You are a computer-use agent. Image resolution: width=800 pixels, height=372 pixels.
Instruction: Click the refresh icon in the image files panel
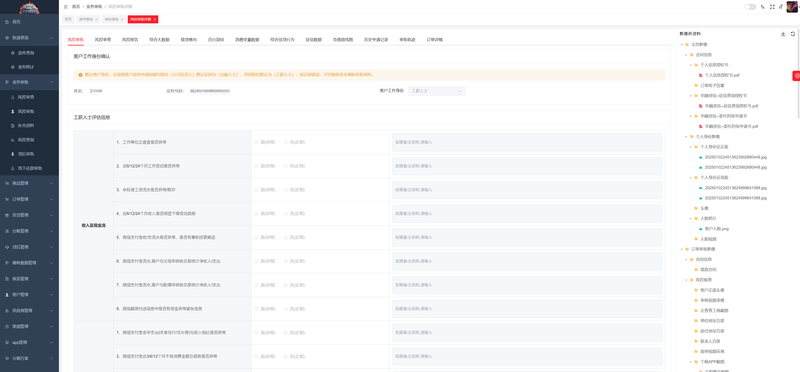point(793,34)
